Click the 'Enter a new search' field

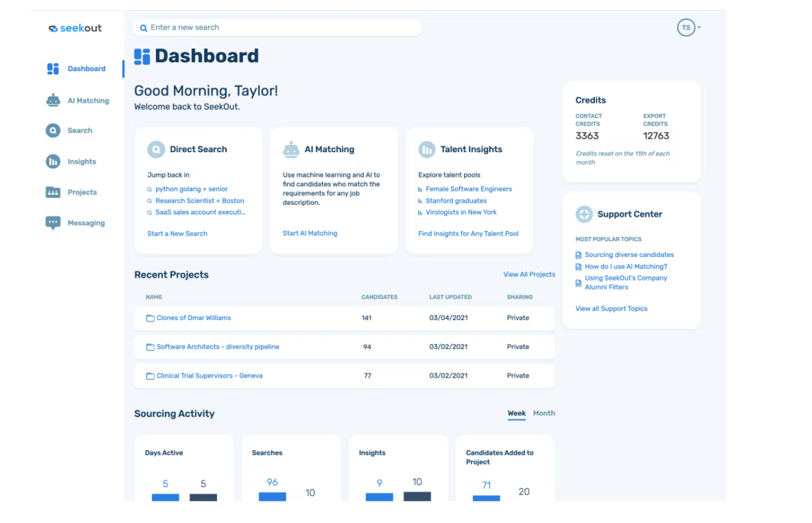(x=277, y=28)
